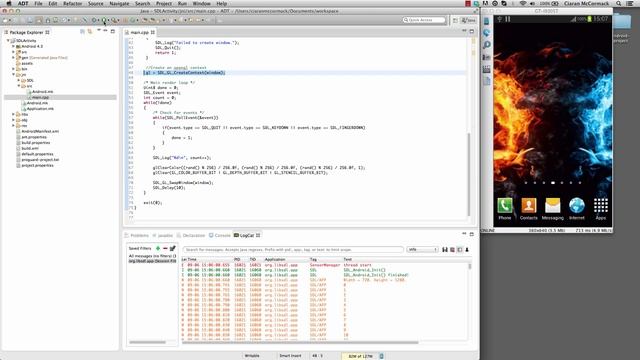
Task: Select Application.mk in Package Explorer
Action: (38, 109)
